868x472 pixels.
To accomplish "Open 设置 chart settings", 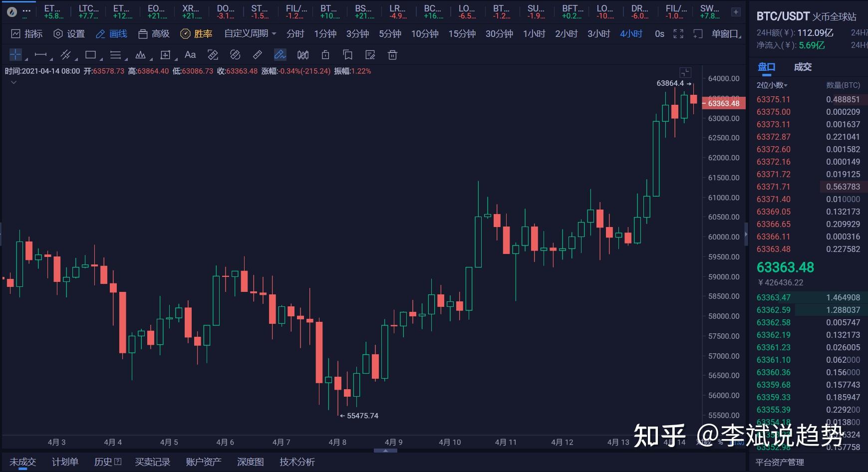I will [69, 33].
